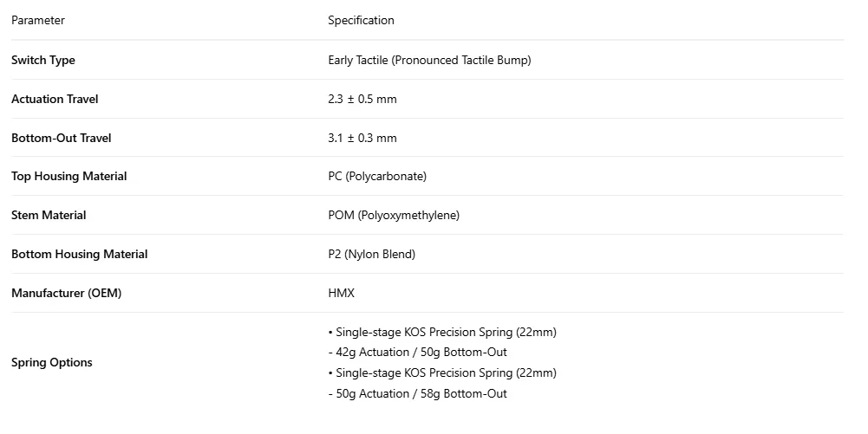Screen dimensions: 868x434
Task: Click the 3.1 ± 0.3 mm value
Action: (x=362, y=138)
